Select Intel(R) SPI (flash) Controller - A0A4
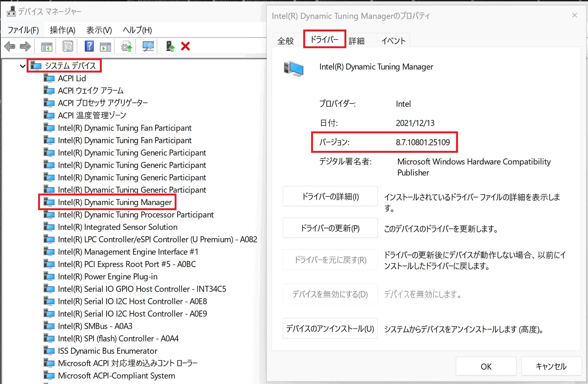Viewport: 588px width, 384px height. pyautogui.click(x=118, y=338)
